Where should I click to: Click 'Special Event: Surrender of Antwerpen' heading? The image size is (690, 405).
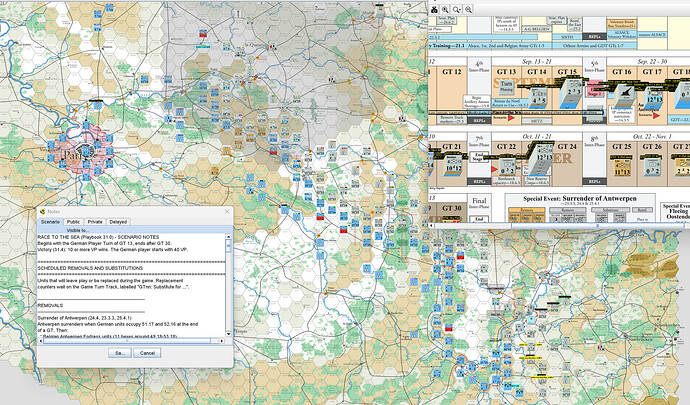click(x=580, y=199)
